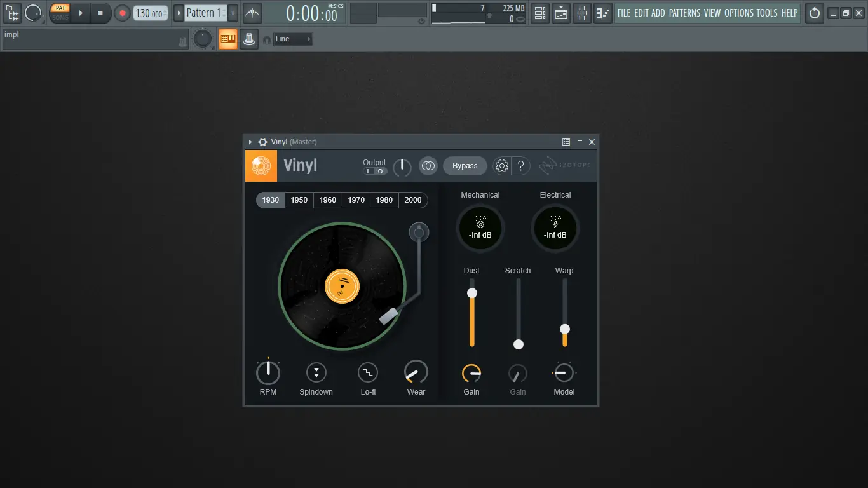Click the magnet snap icon

(x=267, y=40)
